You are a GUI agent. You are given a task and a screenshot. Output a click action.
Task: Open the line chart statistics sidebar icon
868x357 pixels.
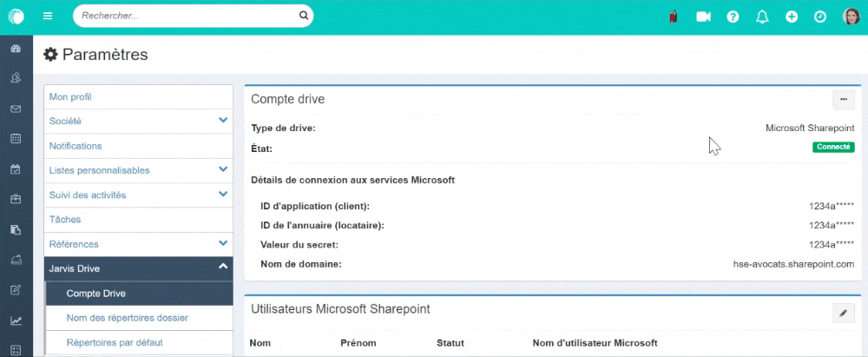tap(16, 321)
